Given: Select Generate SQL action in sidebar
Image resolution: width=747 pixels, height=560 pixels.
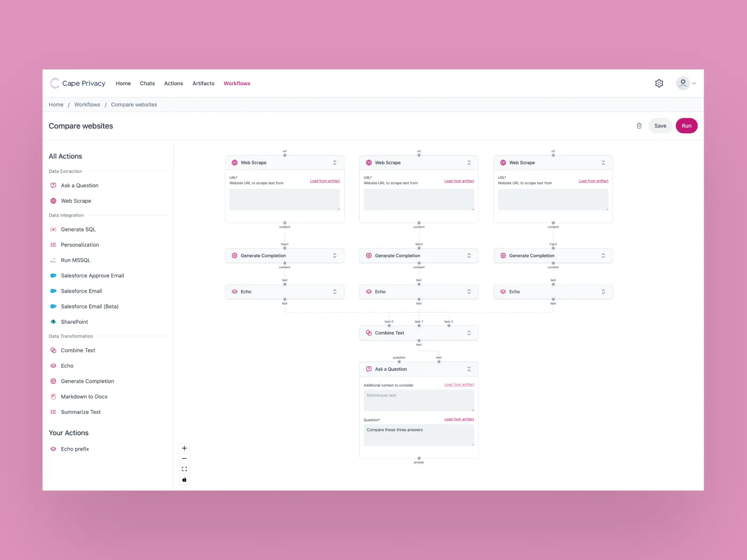Looking at the screenshot, I should click(78, 229).
